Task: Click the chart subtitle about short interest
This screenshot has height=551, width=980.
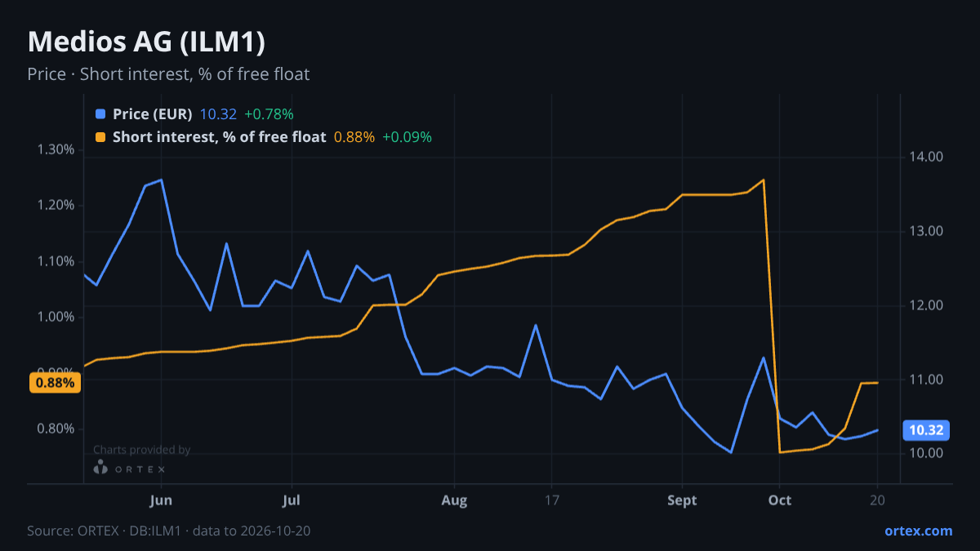Action: point(168,74)
